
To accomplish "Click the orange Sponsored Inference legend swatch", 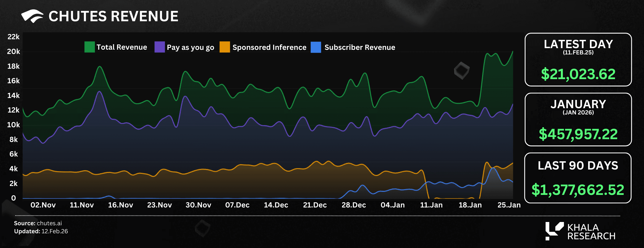I will tap(225, 47).
